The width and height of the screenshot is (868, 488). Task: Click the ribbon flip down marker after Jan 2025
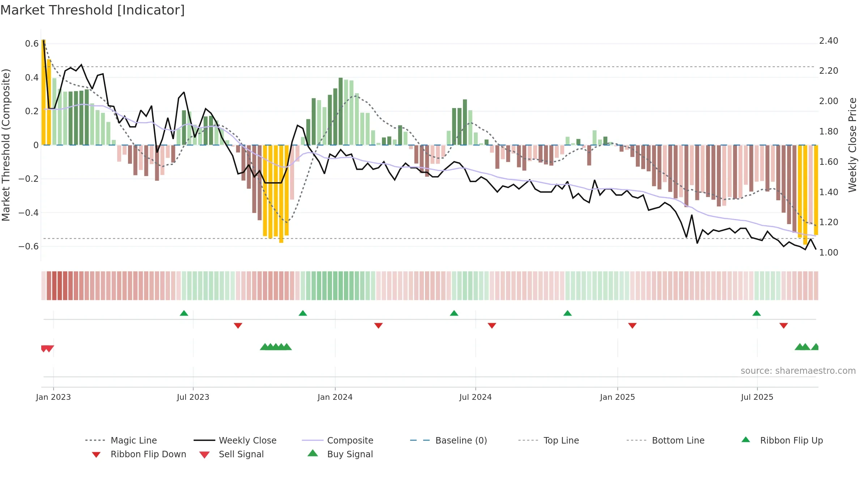[x=632, y=326]
